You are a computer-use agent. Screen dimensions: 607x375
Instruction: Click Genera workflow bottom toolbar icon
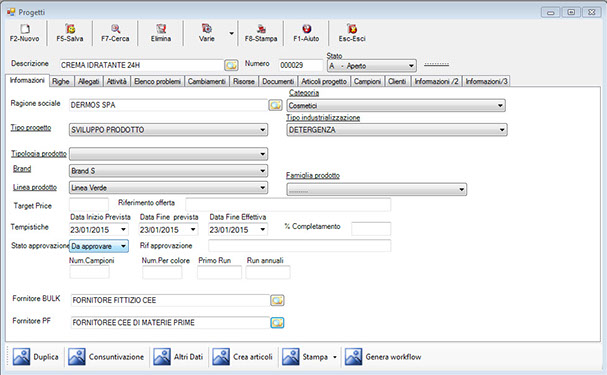pyautogui.click(x=353, y=357)
